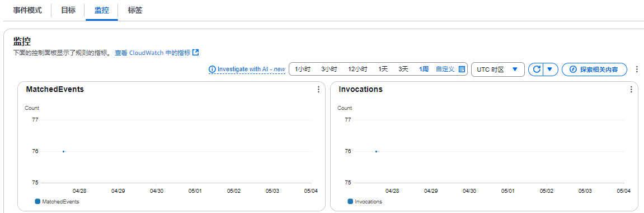Screen dimensions: 644x213
Task: Click Investigate with AI - new link
Action: (251, 69)
